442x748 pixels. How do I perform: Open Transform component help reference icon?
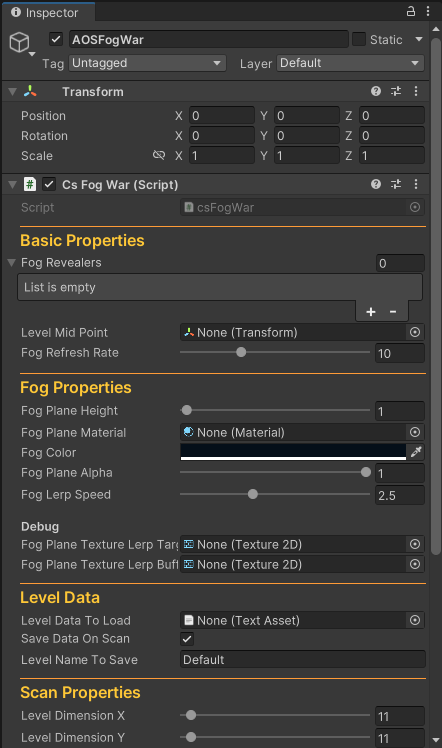click(376, 91)
